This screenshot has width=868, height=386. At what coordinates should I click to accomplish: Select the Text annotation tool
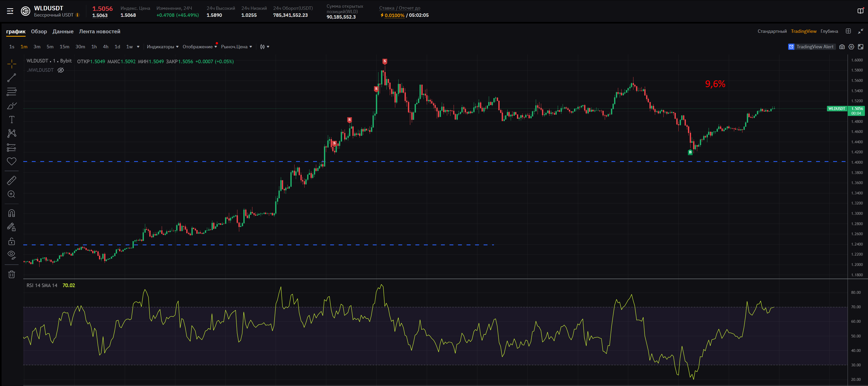tap(11, 120)
